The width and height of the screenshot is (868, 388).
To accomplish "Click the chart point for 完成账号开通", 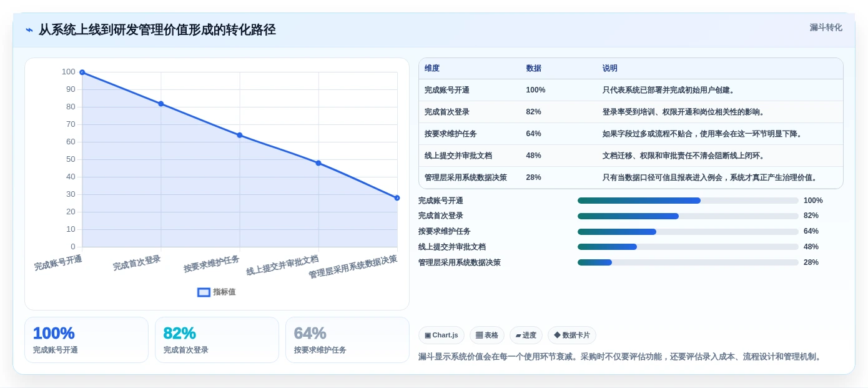I will point(82,72).
